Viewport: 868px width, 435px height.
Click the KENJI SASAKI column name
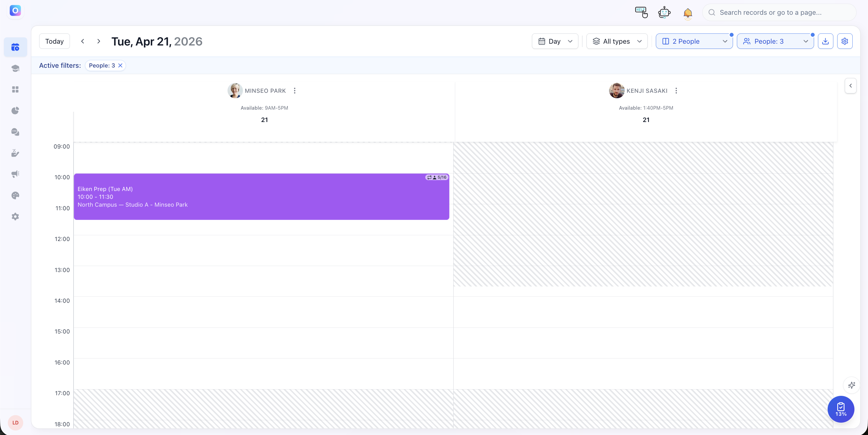(x=647, y=91)
